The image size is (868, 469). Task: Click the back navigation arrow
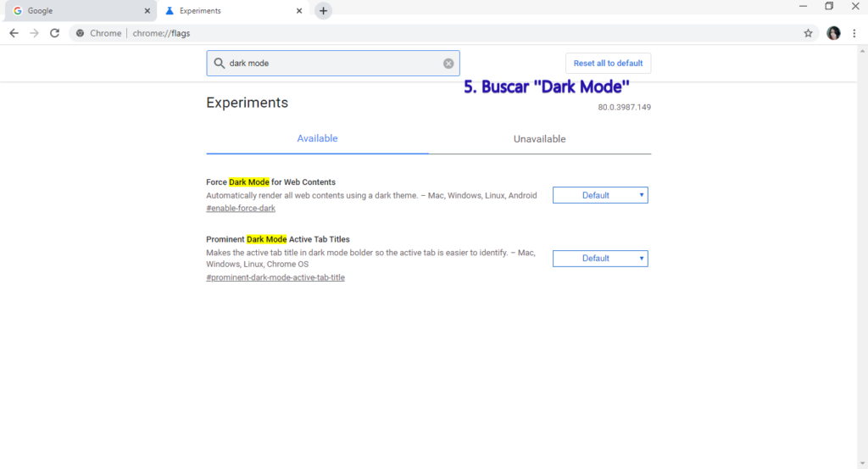coord(14,33)
